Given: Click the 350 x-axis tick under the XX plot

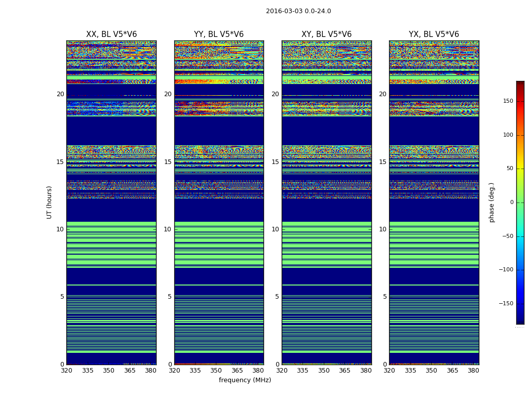Looking at the screenshot, I should tap(108, 371).
